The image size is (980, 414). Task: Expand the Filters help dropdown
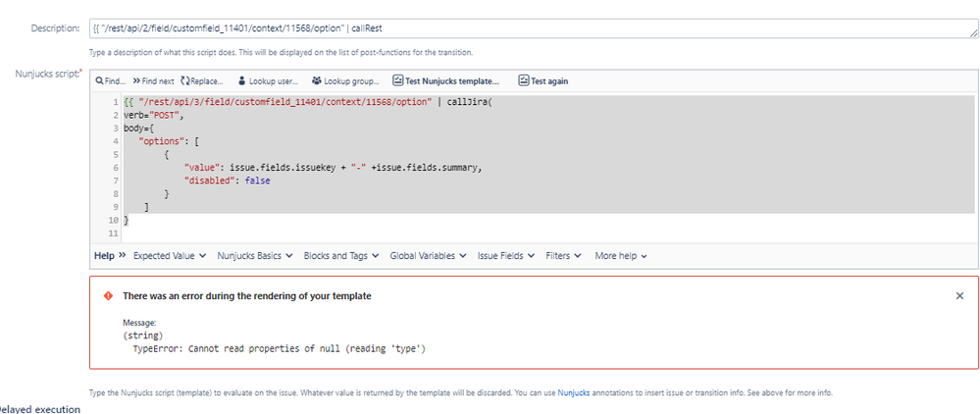(564, 256)
